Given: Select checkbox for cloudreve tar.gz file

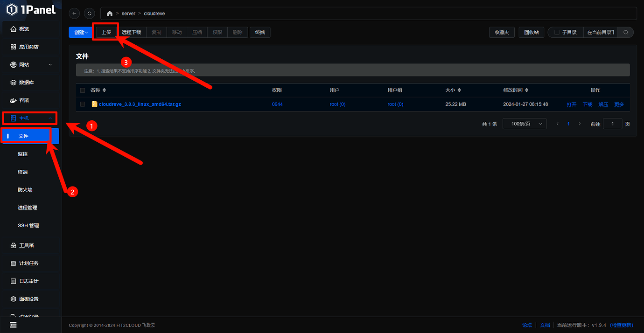Looking at the screenshot, I should [83, 104].
